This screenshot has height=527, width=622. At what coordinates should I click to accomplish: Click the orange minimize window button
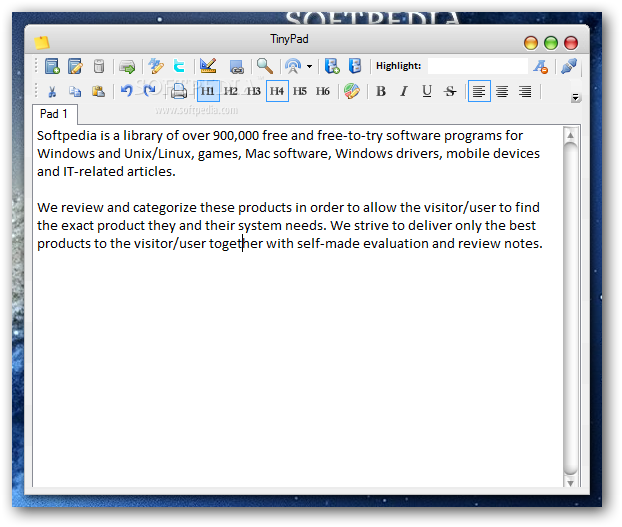pyautogui.click(x=531, y=42)
